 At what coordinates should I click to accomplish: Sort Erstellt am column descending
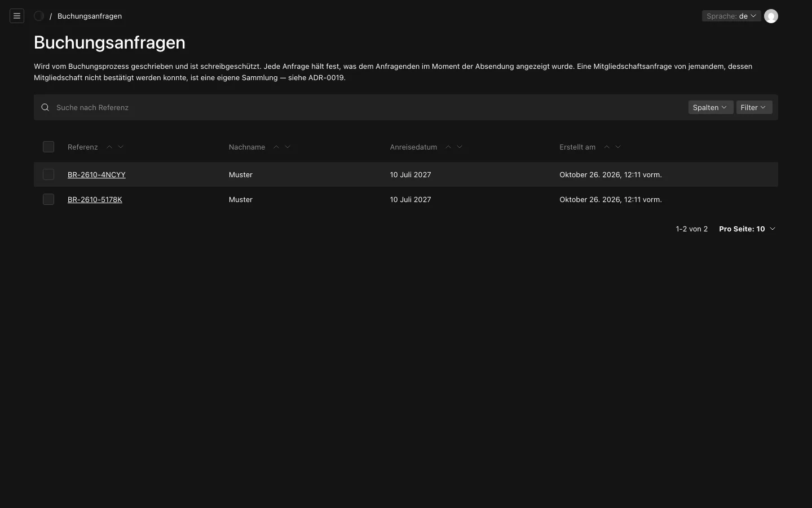618,147
